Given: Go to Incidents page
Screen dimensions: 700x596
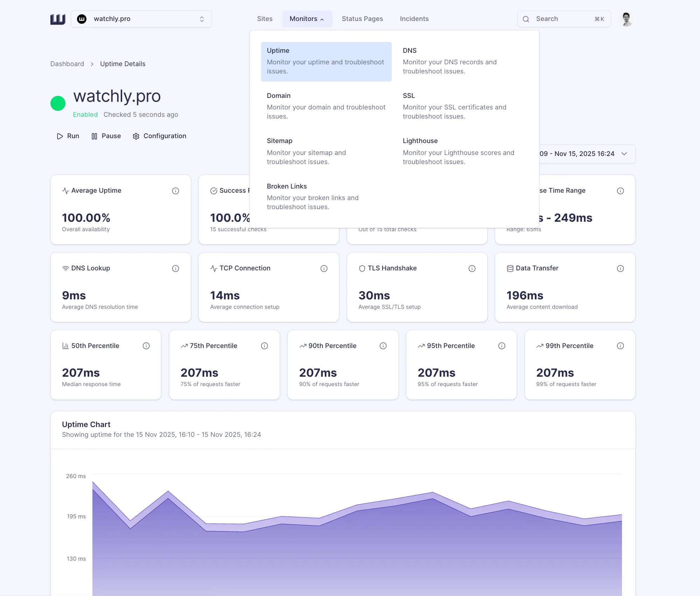Looking at the screenshot, I should point(414,19).
